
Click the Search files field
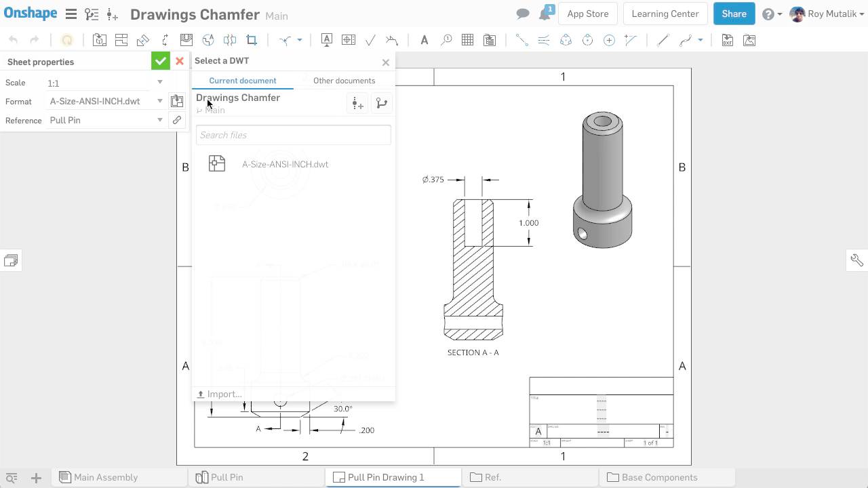293,135
